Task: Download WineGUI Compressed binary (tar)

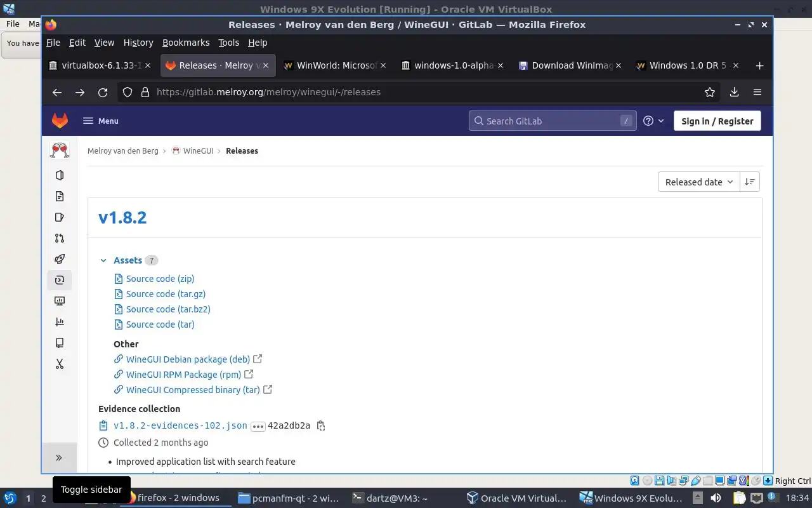Action: tap(193, 390)
